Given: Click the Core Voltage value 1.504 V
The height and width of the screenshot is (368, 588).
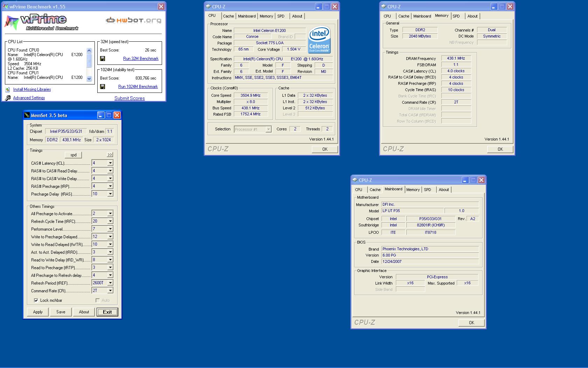Looking at the screenshot, I should click(x=294, y=49).
